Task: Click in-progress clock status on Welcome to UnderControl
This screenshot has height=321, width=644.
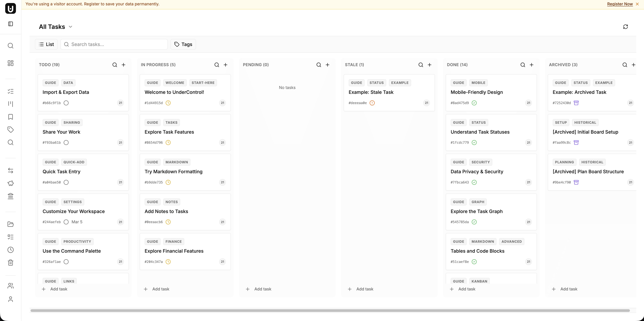Action: [168, 103]
